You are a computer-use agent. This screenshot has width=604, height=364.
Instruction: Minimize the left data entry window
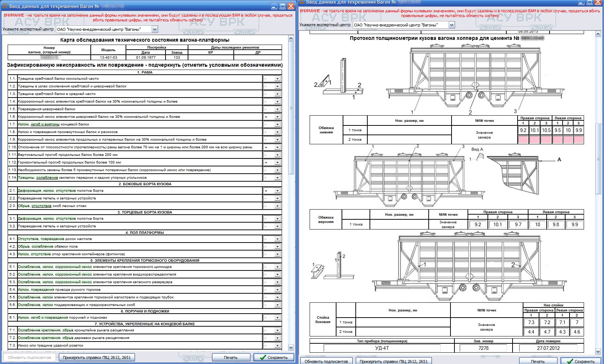tap(274, 6)
